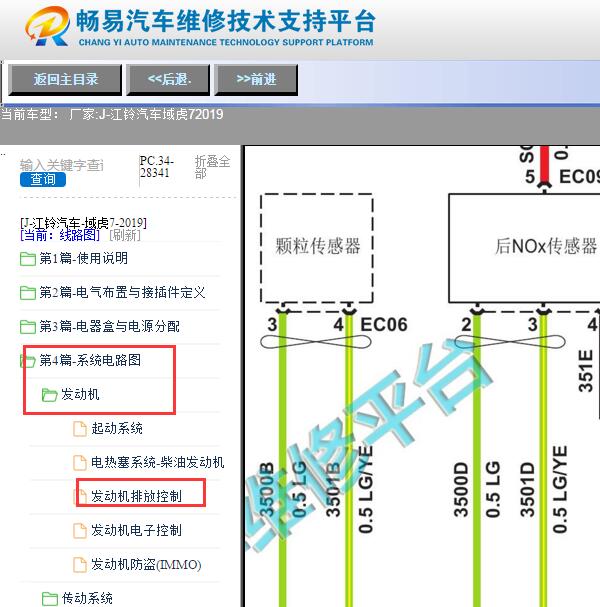The height and width of the screenshot is (607, 600).
Task: Click the folder icon beside 第3篇-电器盒与电源分配
Action: click(x=28, y=327)
